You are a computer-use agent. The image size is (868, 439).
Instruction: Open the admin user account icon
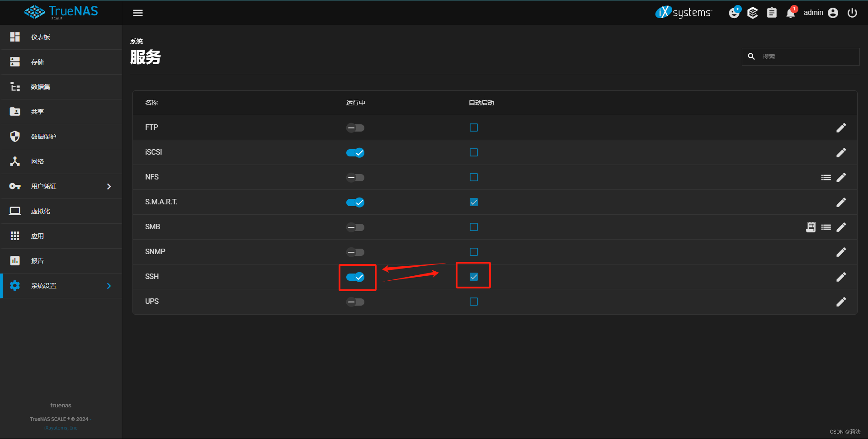833,13
